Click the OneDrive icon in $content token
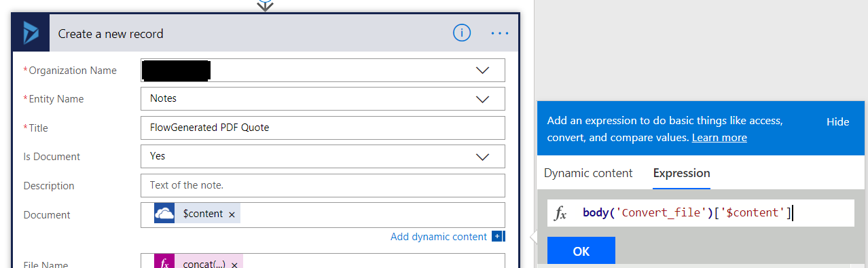The image size is (868, 268). (x=164, y=214)
